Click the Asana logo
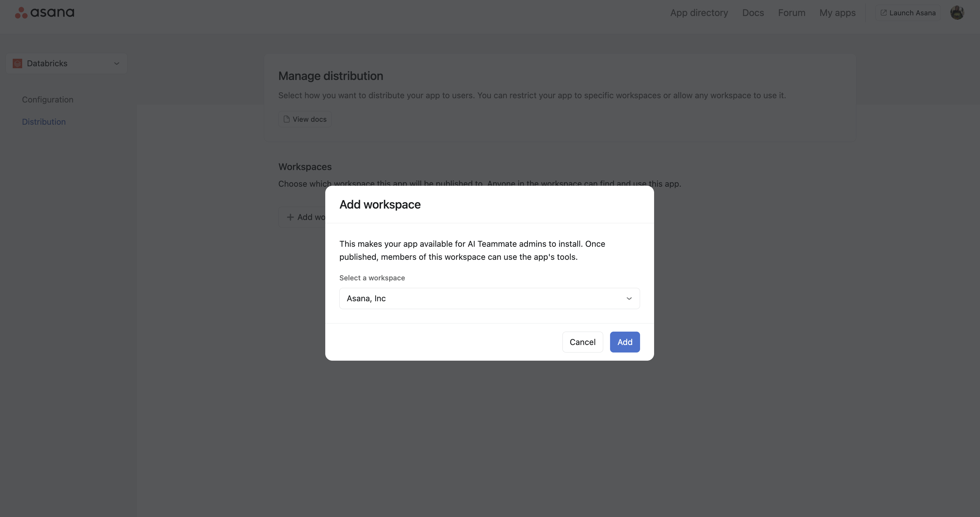The height and width of the screenshot is (517, 980). [44, 12]
